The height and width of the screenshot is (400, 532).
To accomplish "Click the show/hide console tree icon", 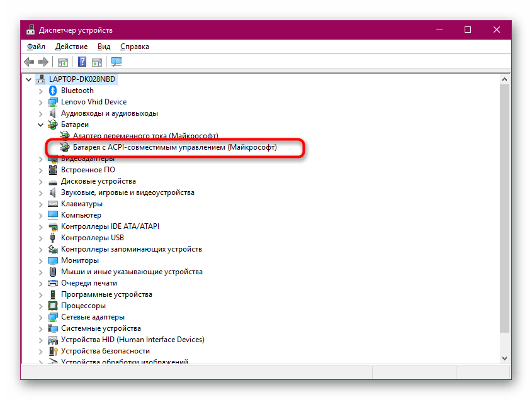I will coord(62,62).
